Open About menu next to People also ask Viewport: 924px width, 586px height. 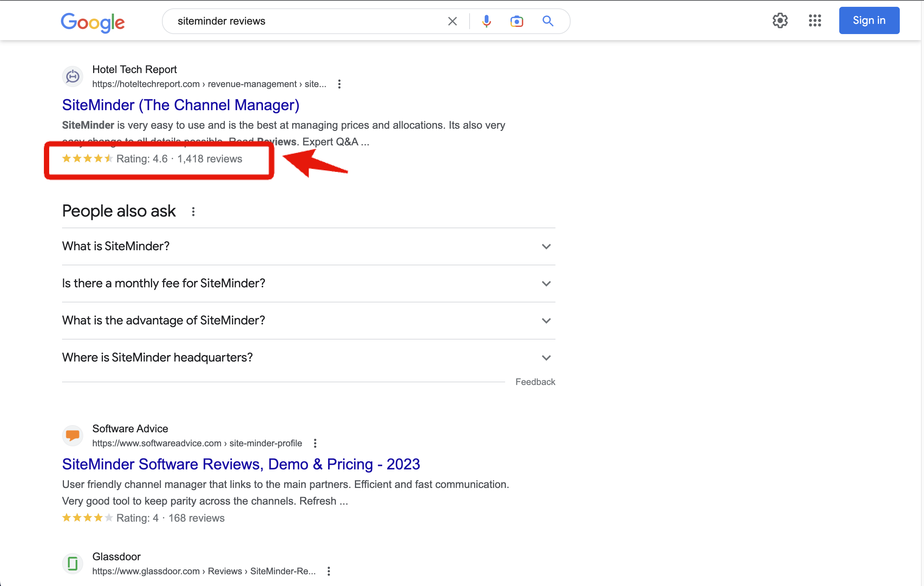click(x=193, y=212)
